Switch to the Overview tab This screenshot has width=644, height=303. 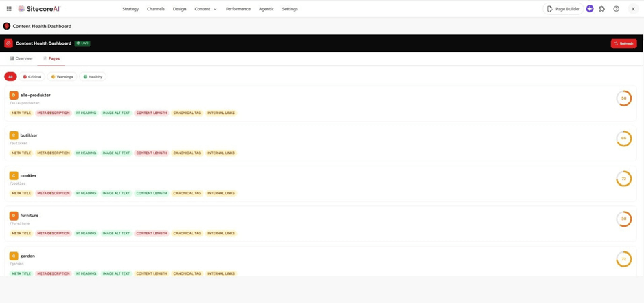[21, 59]
